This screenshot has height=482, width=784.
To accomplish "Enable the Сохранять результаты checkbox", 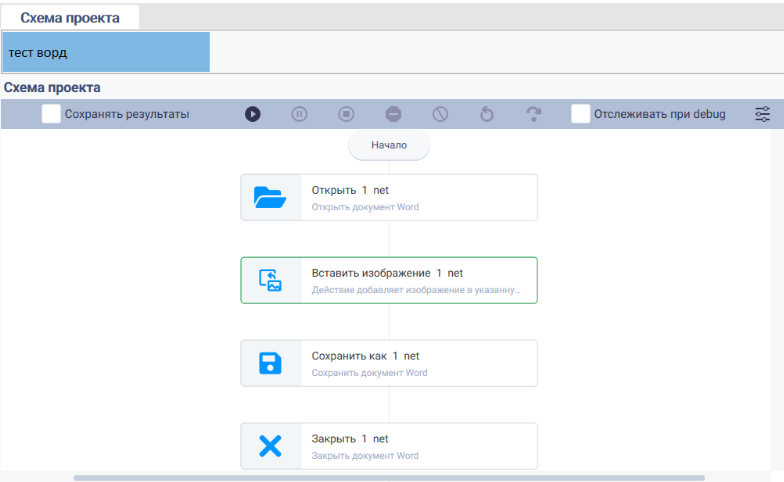I will [x=51, y=114].
